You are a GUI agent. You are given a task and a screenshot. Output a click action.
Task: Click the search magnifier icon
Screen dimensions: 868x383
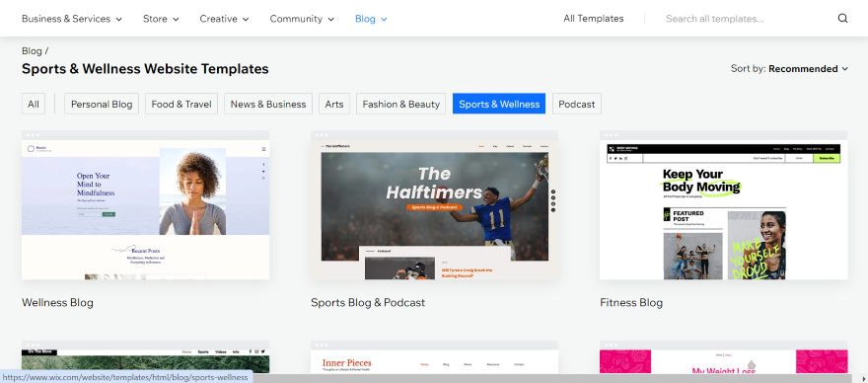(842, 19)
